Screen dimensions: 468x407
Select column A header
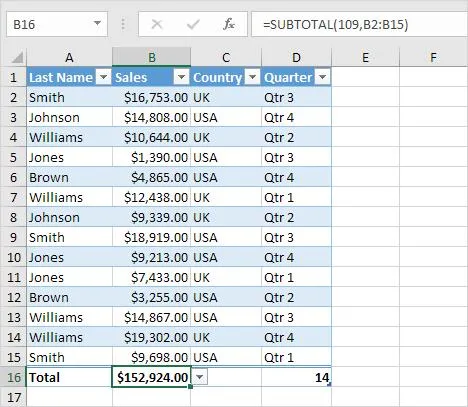tap(69, 57)
